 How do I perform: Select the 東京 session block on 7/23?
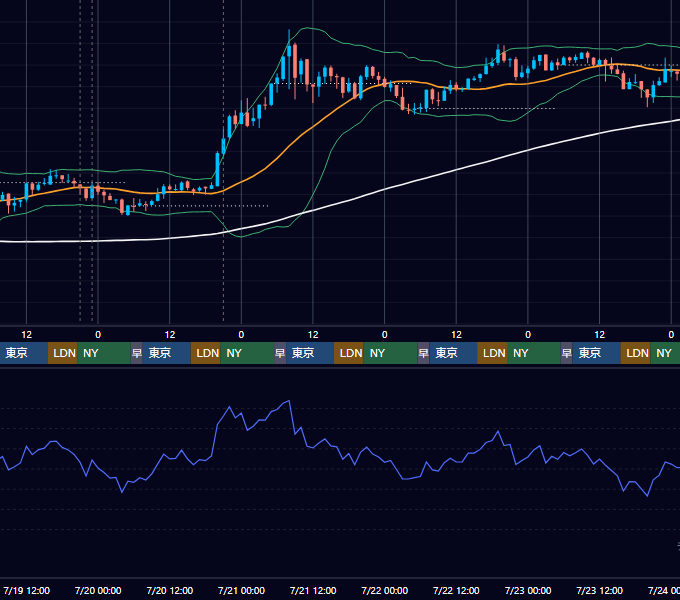pyautogui.click(x=597, y=353)
